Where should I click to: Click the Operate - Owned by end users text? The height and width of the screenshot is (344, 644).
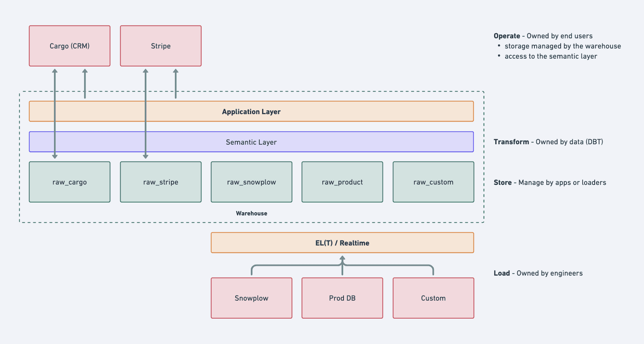pos(543,36)
